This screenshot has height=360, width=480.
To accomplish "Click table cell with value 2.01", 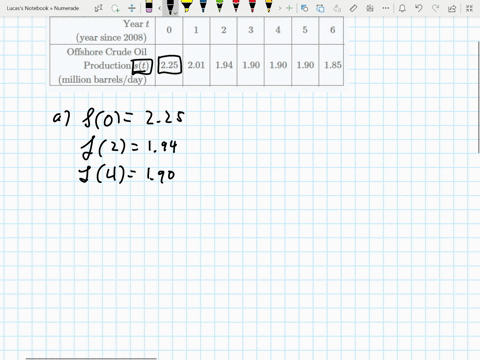I will click(196, 65).
